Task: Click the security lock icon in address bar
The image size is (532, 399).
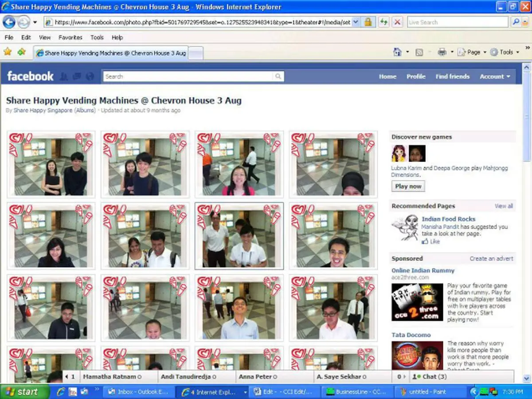Action: tap(368, 22)
